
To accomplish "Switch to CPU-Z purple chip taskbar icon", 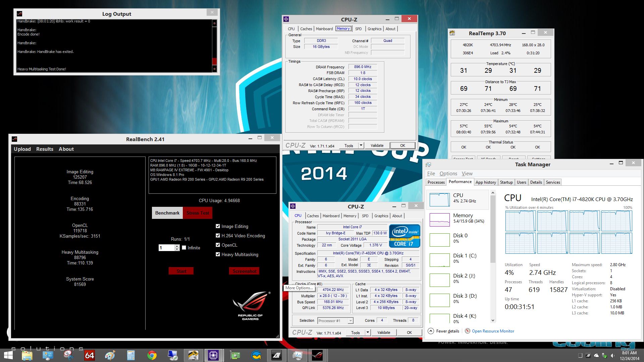I will click(x=213, y=355).
